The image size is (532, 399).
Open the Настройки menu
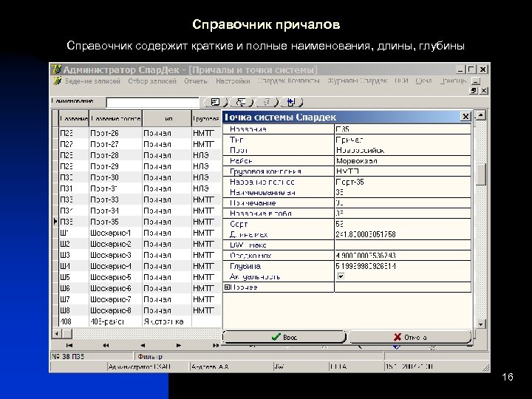coord(233,81)
